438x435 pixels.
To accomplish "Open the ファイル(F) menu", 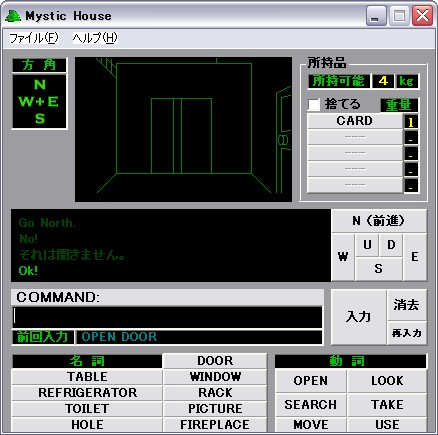I will [33, 38].
